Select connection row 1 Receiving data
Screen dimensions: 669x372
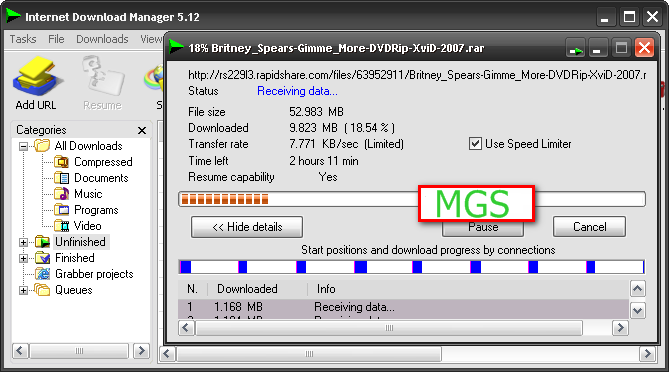coord(403,307)
